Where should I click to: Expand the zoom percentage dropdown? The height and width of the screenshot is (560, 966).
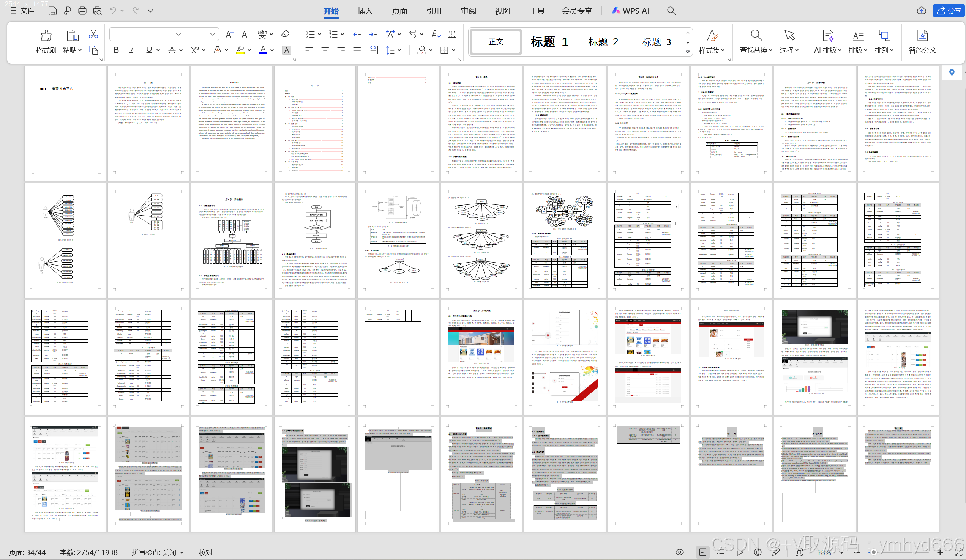(841, 552)
